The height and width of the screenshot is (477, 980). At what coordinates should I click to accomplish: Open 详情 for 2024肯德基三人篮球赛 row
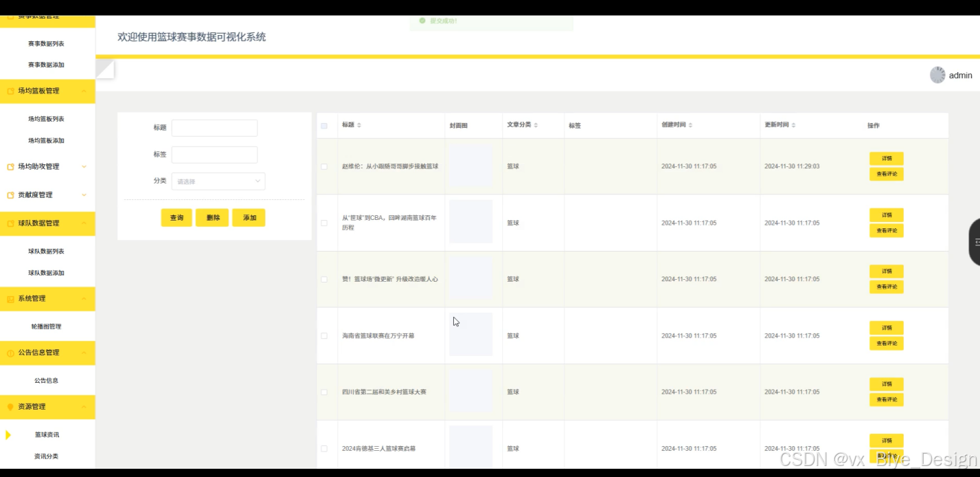887,440
